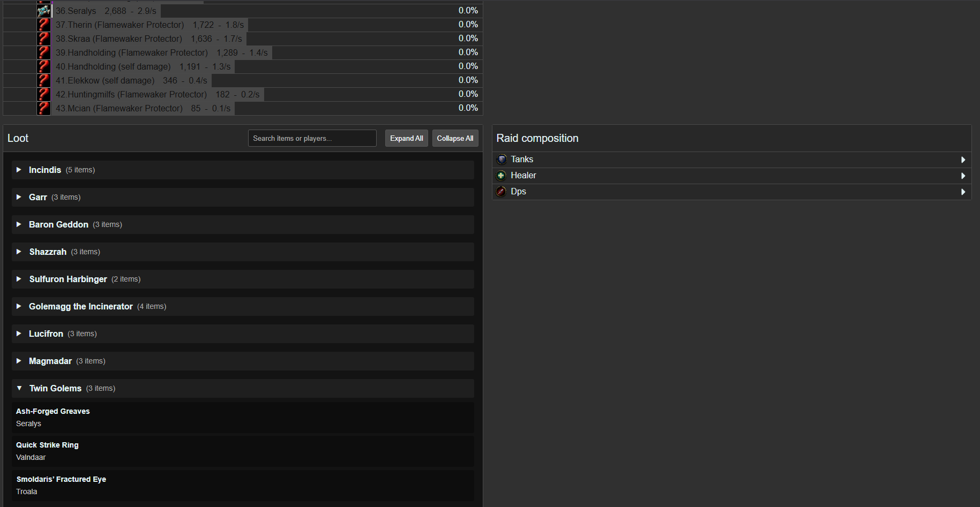This screenshot has height=507, width=980.
Task: Click the Tanks label in Raid composition
Action: pyautogui.click(x=522, y=160)
